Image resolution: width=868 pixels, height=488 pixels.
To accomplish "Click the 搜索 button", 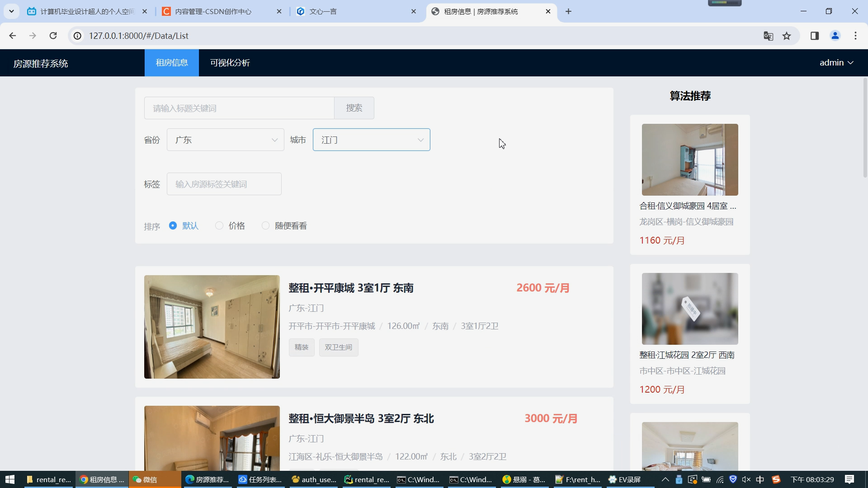I will click(354, 108).
